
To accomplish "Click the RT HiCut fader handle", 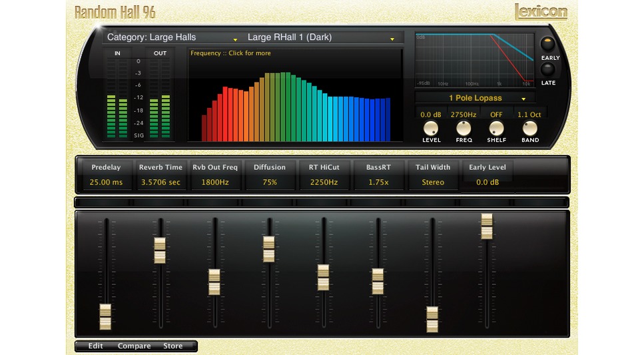I will 323,277.
